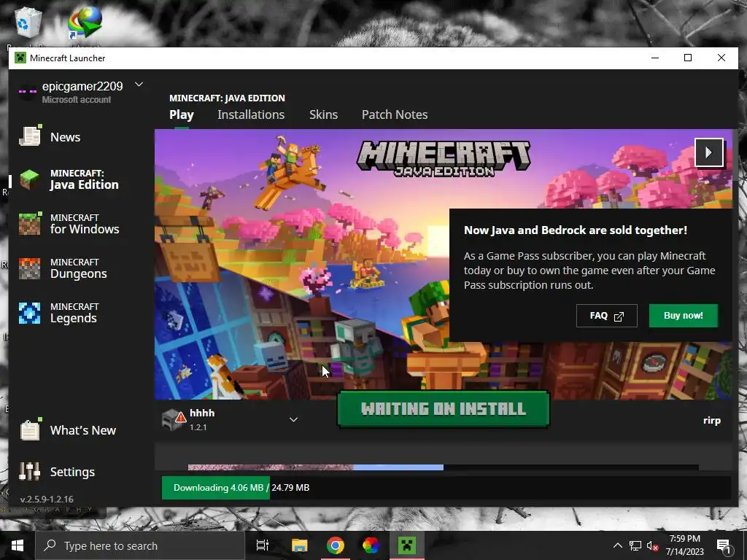The height and width of the screenshot is (560, 747).
Task: Open the network status tray icon
Action: pos(635,545)
